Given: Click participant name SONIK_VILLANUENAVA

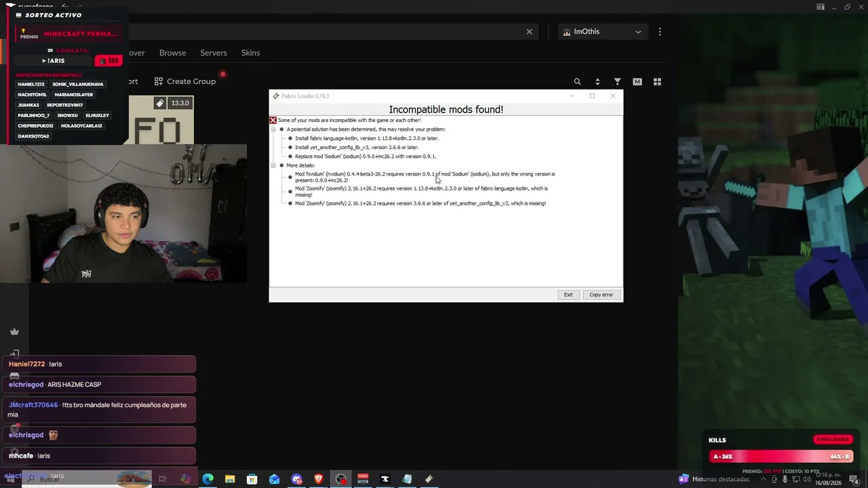Looking at the screenshot, I should point(78,84).
